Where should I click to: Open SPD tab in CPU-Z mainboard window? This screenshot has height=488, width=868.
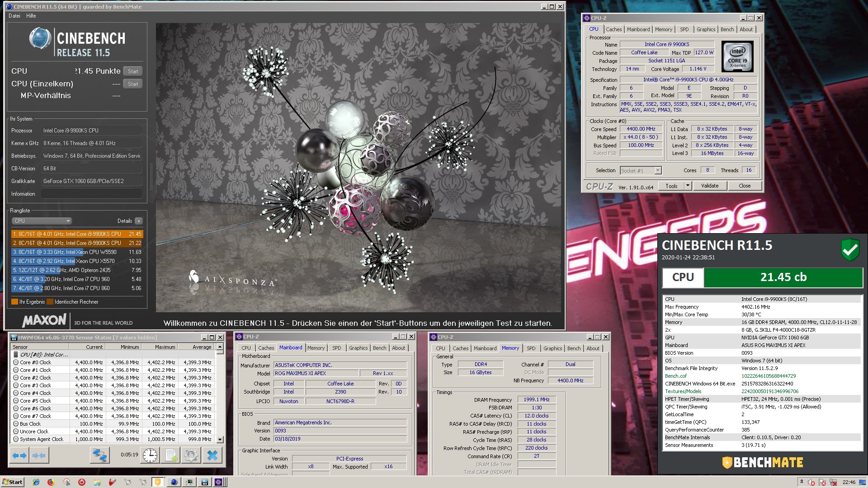click(x=337, y=348)
